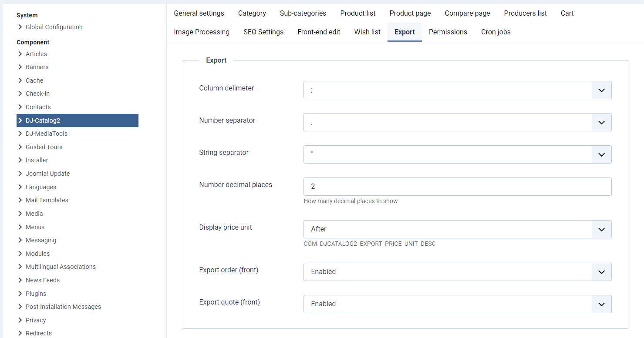Open the Articles component settings

(36, 54)
